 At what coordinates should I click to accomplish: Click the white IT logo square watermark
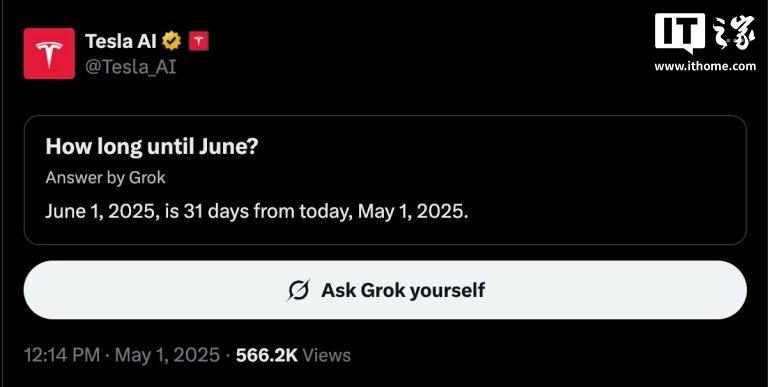point(679,32)
